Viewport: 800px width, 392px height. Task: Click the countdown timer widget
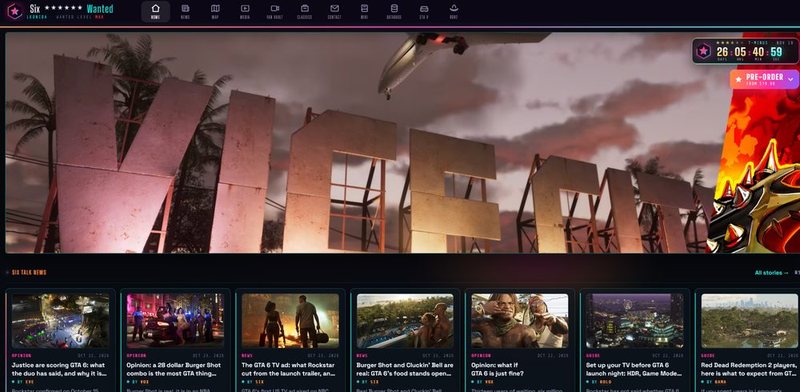pos(745,51)
